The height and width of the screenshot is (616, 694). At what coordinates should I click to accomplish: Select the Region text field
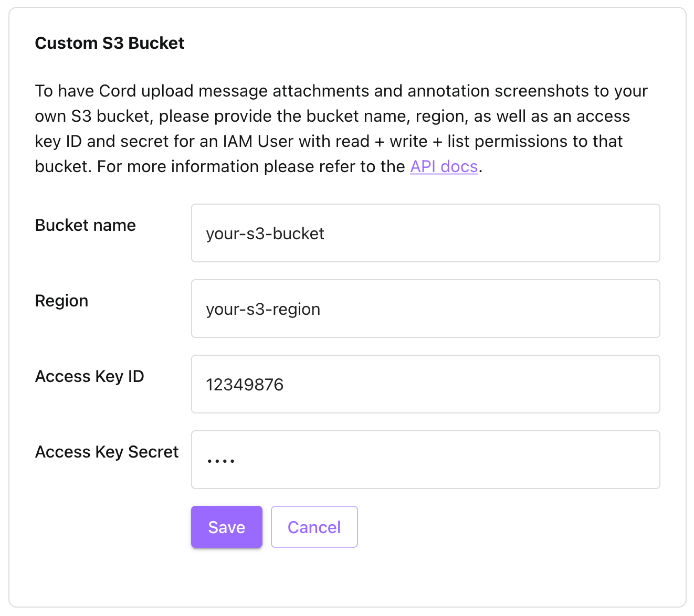(425, 309)
